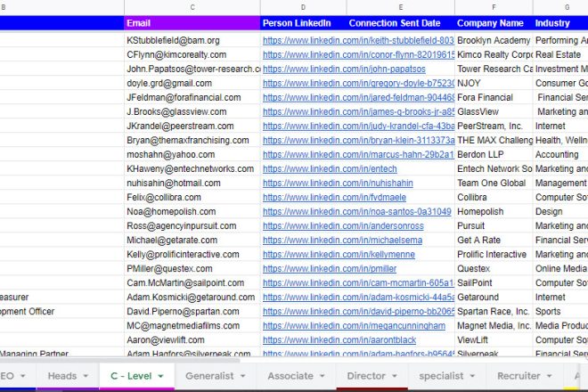Select cell moshahn@yahoo.com

pos(192,154)
